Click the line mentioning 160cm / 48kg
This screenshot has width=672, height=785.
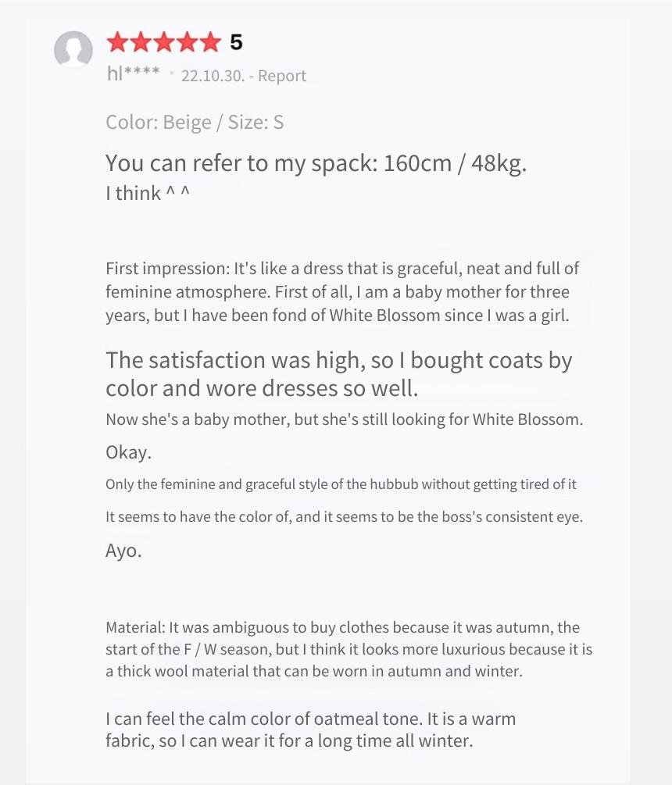point(316,163)
